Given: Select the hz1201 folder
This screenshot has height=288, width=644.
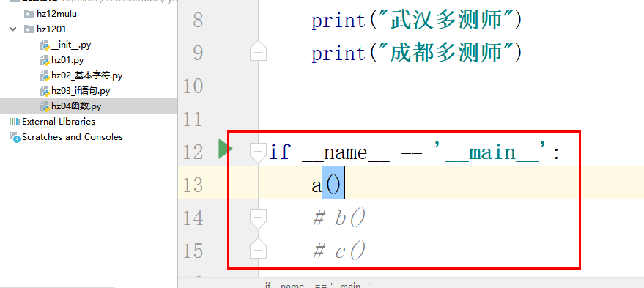Looking at the screenshot, I should click(51, 29).
